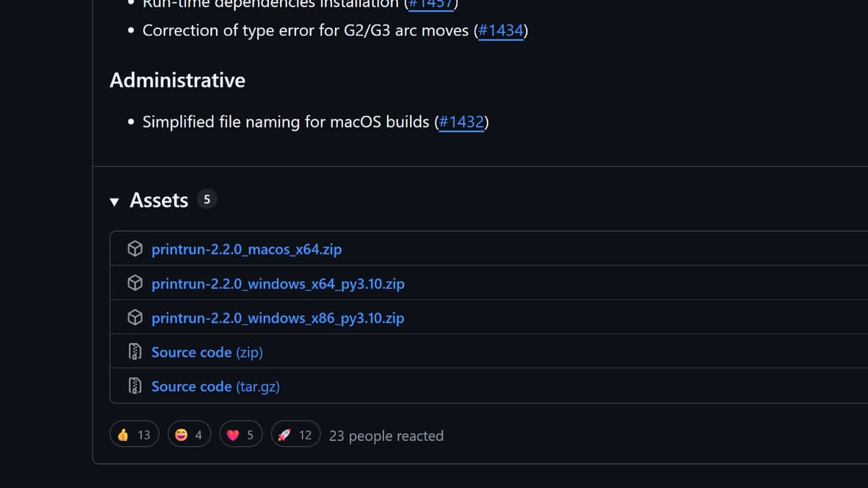Click the Assets heading text

[158, 201]
